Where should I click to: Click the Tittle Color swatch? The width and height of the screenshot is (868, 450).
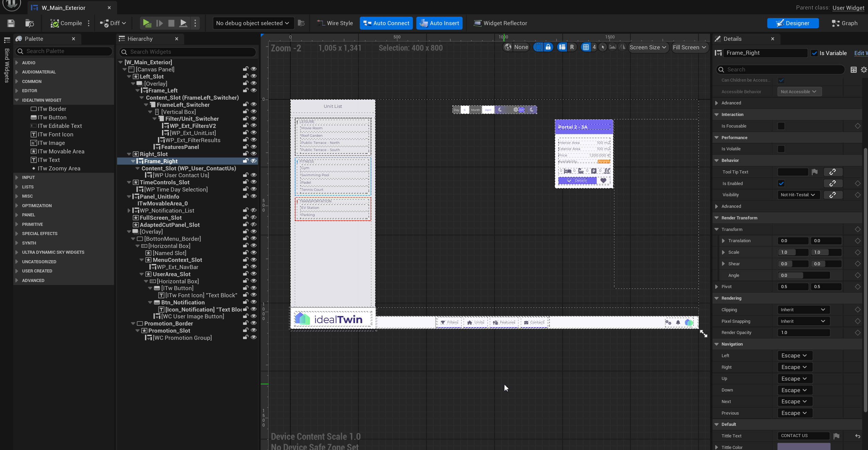tap(803, 447)
